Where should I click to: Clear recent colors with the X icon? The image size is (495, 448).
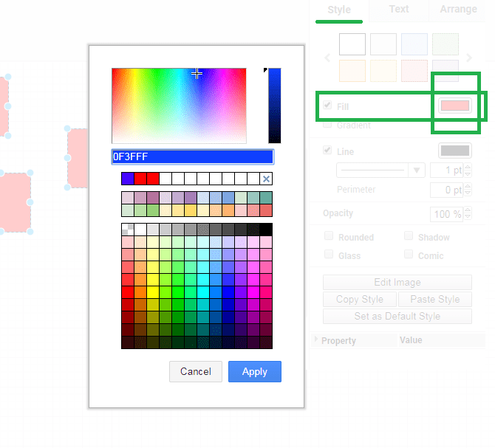(266, 179)
